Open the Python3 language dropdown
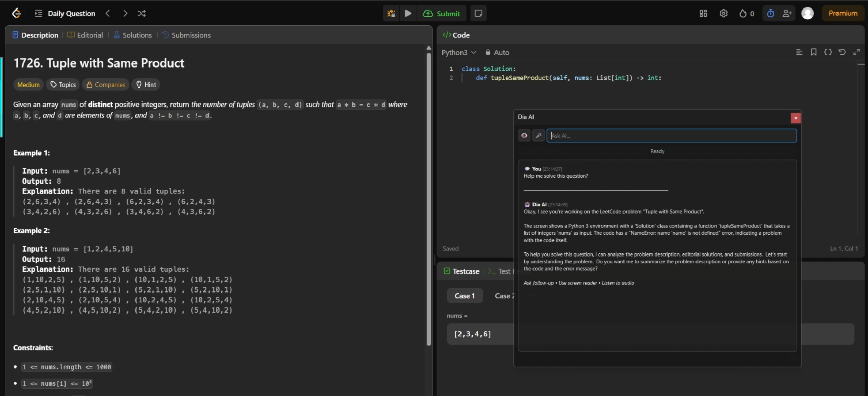Viewport: 868px width, 396px height. [x=459, y=52]
